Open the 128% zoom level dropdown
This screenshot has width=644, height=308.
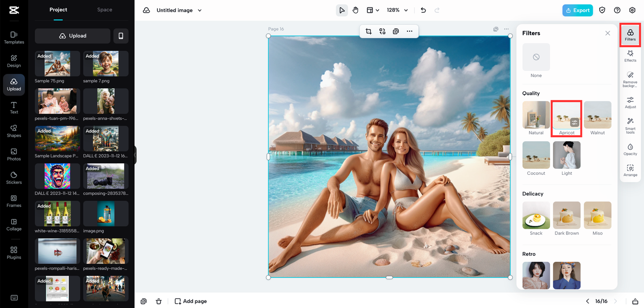pyautogui.click(x=397, y=10)
